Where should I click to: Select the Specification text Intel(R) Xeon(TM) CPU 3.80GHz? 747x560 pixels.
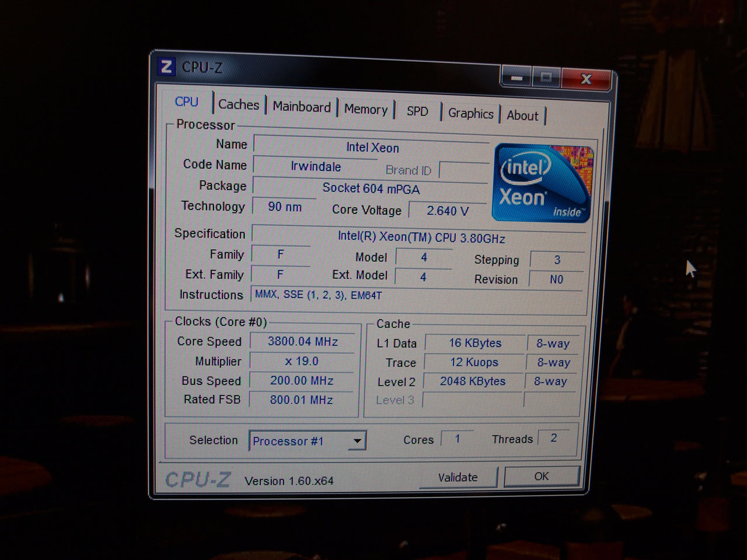(x=420, y=237)
